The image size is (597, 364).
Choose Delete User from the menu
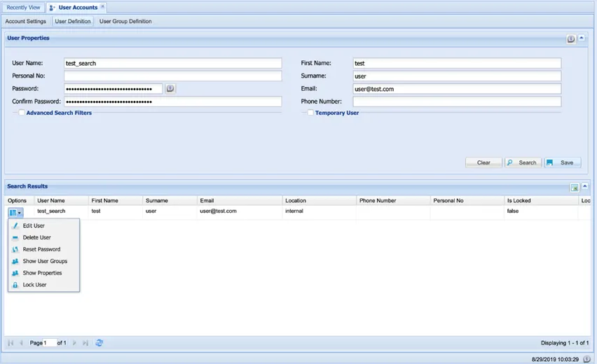click(43, 237)
